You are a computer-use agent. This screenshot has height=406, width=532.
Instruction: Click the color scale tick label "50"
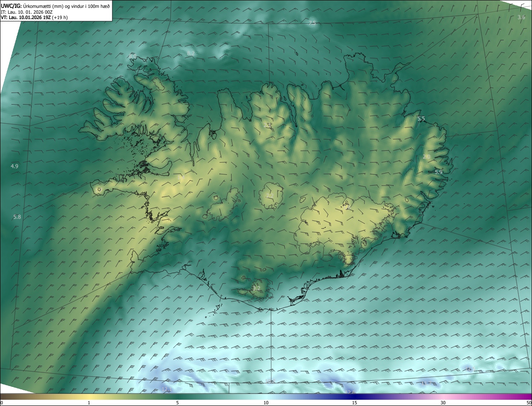click(529, 403)
